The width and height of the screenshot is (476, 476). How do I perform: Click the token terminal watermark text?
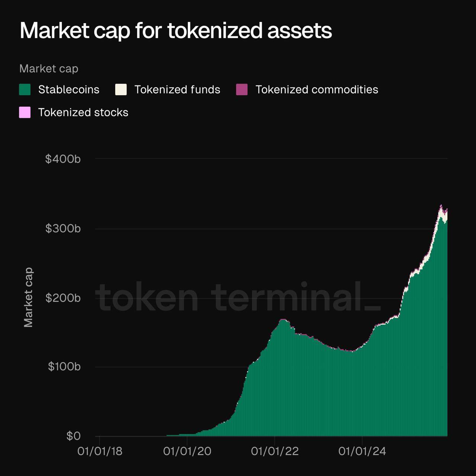pyautogui.click(x=238, y=297)
